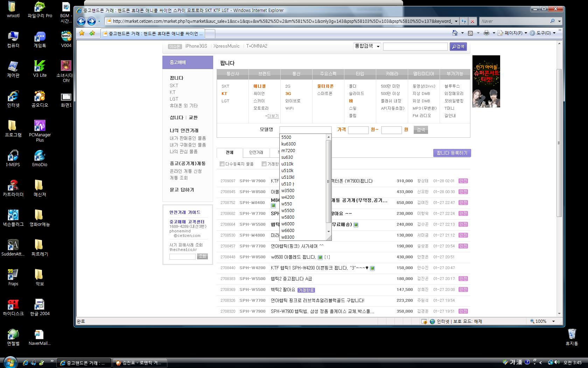
Task: Open the 한글 2004 desktop icon
Action: tap(40, 307)
